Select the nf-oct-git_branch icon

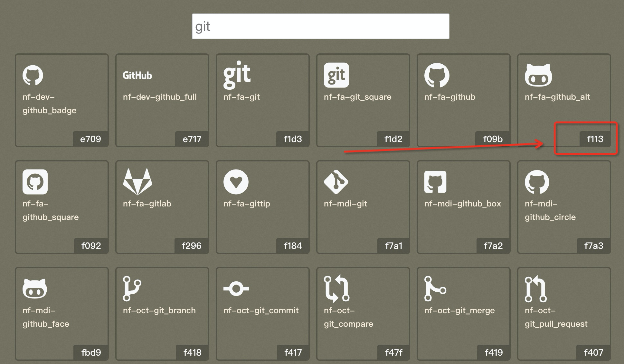(132, 288)
